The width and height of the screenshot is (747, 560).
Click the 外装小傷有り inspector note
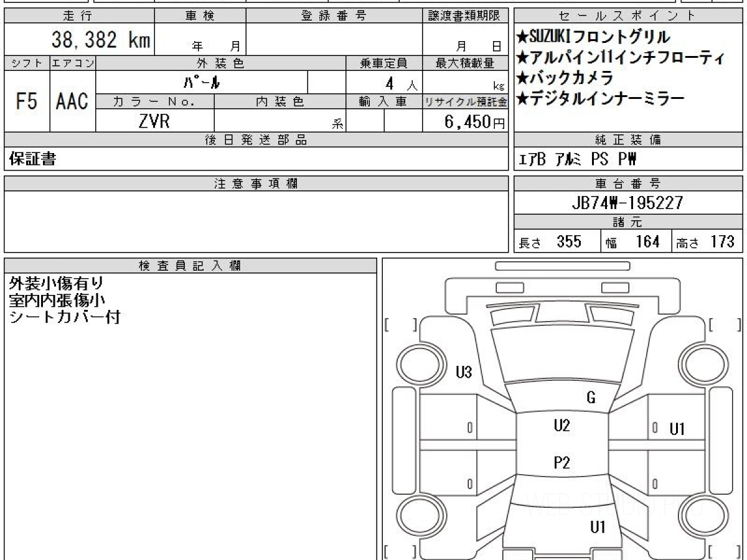pyautogui.click(x=57, y=284)
